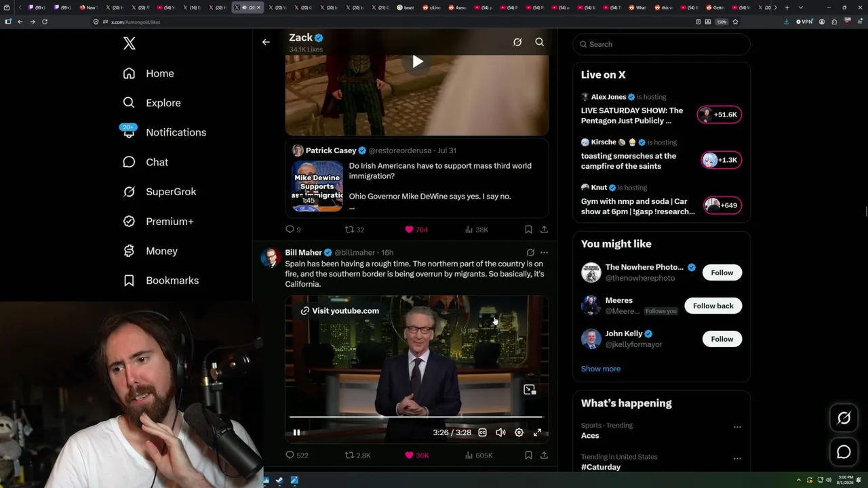Go forward in browser history

coord(33,22)
